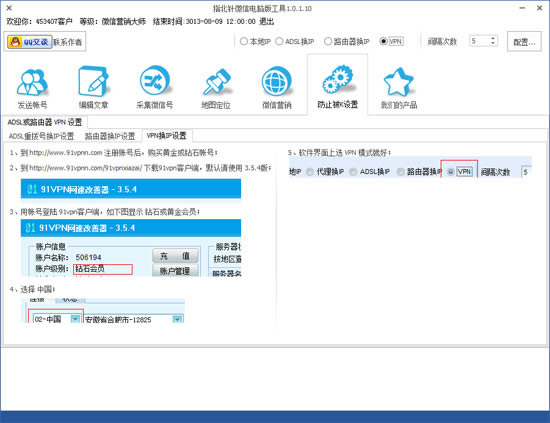Click the 02-中国 region screenshot thumbnail
The width and height of the screenshot is (550, 423).
coord(104,311)
